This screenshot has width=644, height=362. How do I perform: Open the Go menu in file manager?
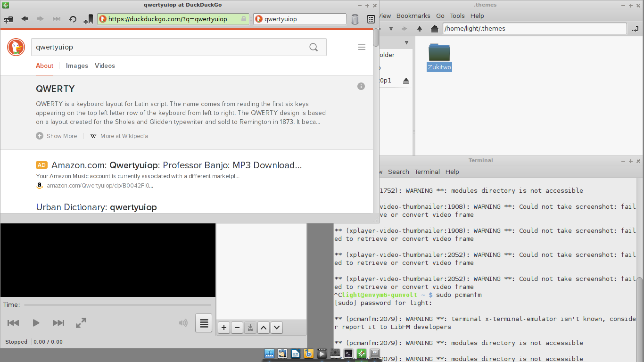(440, 16)
